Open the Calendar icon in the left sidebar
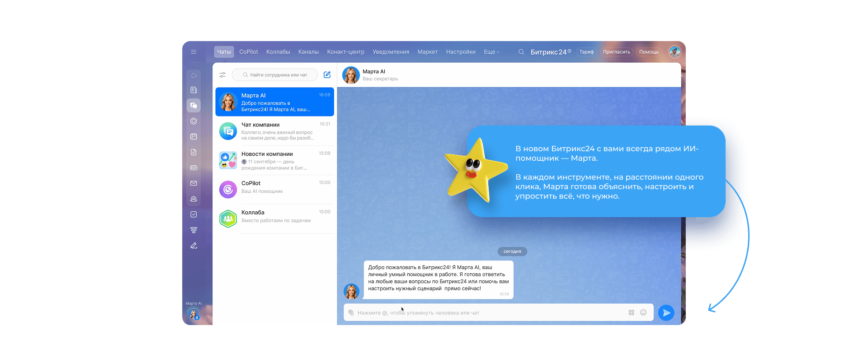868x344 pixels. coord(193,136)
